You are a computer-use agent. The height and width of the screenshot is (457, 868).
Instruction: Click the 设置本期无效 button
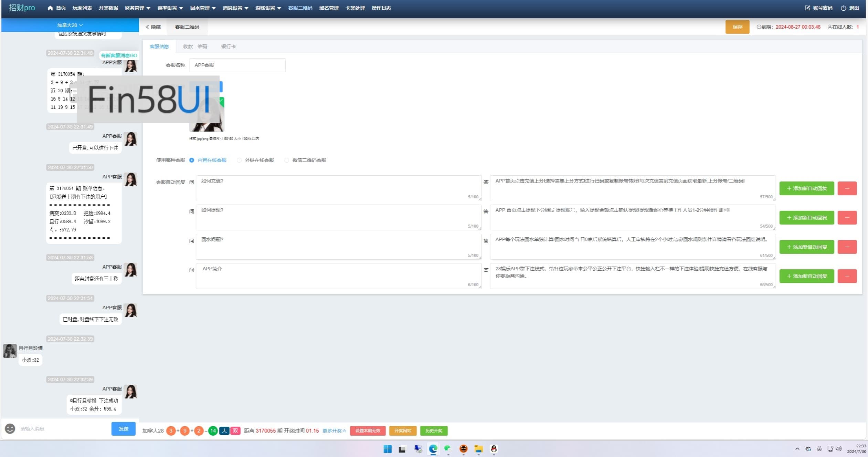coord(368,430)
